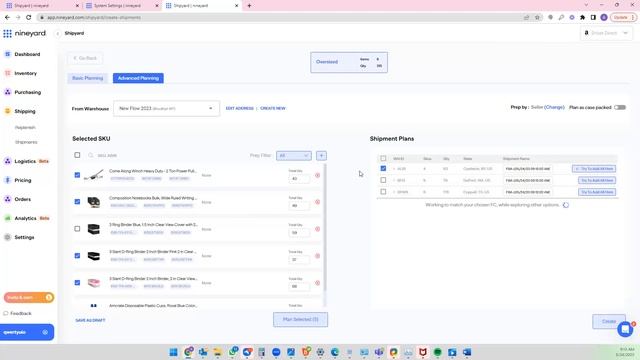Screen dimensions: 640x360
Task: Check the Coppell, TX shipment plan checkbox
Action: pos(383,191)
